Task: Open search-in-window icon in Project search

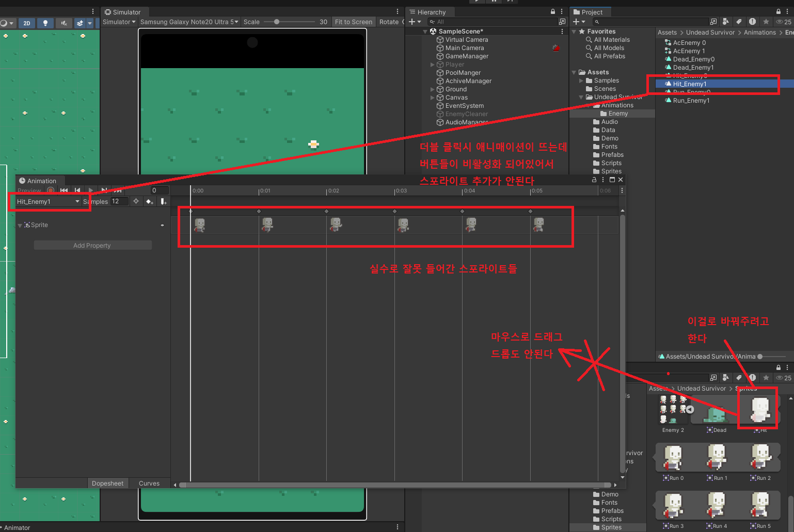Action: 713,22
